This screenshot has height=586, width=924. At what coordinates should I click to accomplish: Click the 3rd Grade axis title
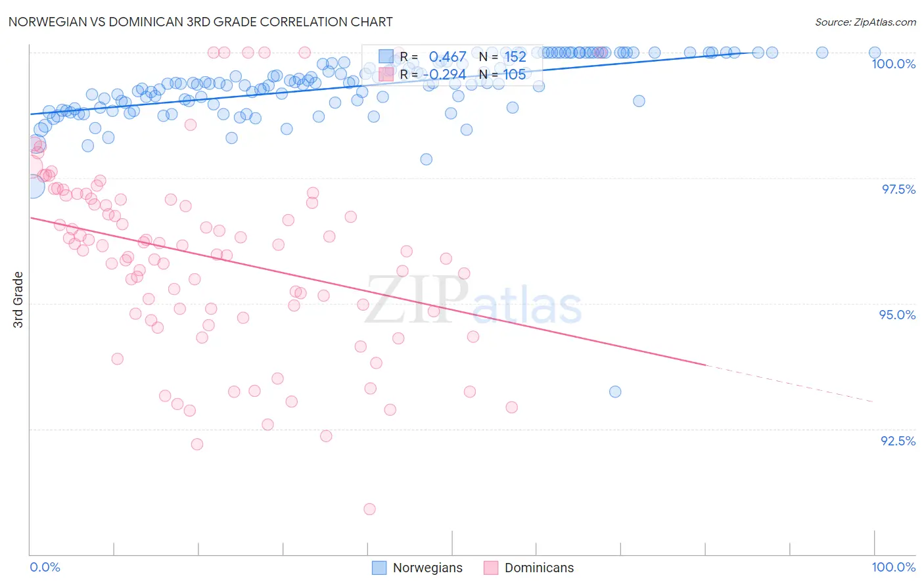point(18,300)
